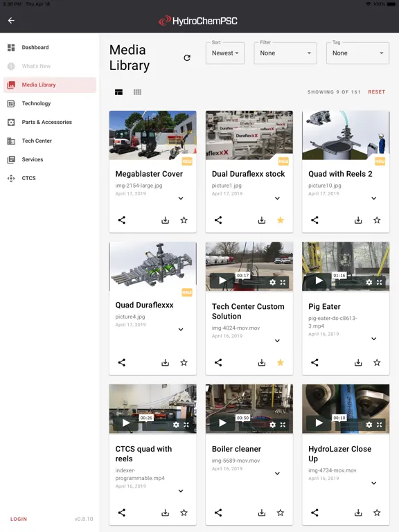Play the Boiler cleaner video

[222, 423]
